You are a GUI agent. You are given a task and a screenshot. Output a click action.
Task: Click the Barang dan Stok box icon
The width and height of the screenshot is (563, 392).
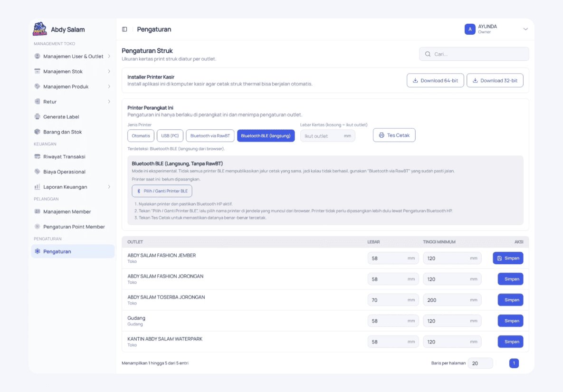[38, 132]
